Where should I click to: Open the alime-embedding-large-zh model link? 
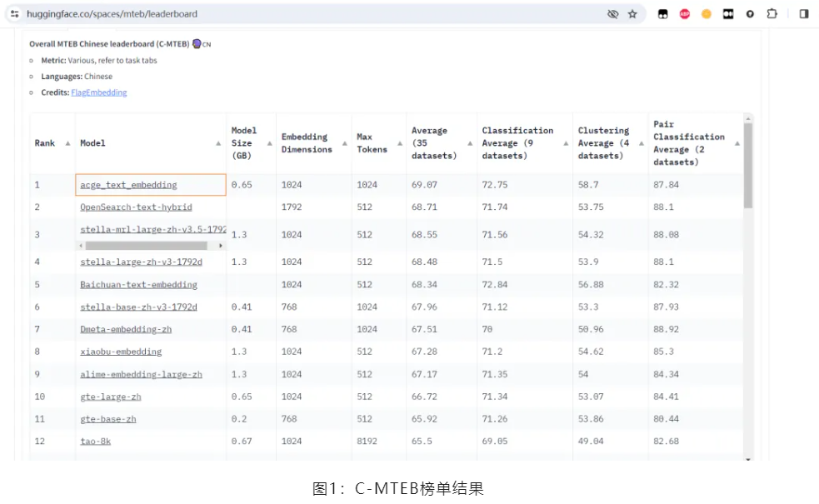pos(141,375)
